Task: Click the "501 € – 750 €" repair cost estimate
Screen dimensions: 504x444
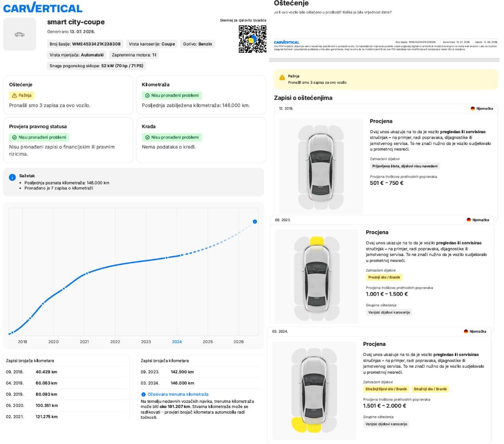Action: 387,183
